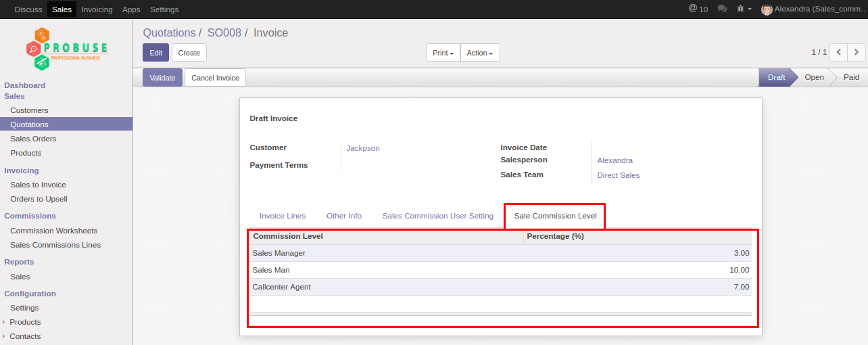Click the Cancel Invoice button
The height and width of the screenshot is (345, 868).
[x=215, y=78]
